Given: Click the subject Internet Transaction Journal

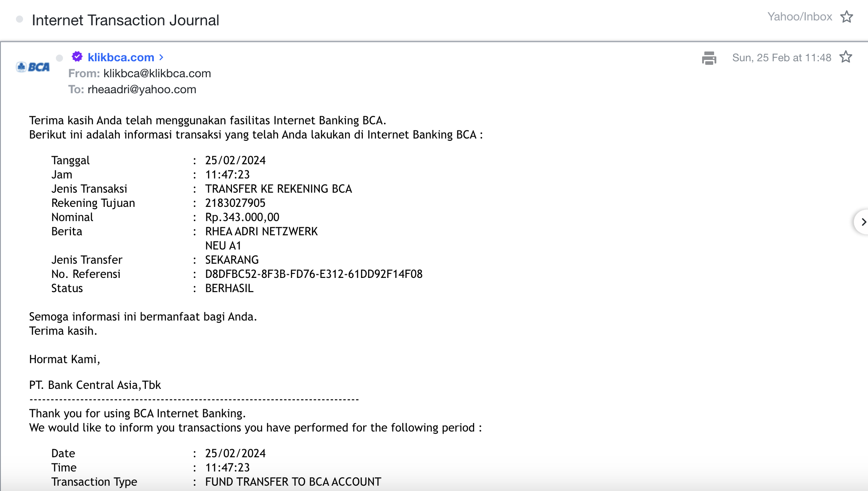Looking at the screenshot, I should [x=126, y=20].
